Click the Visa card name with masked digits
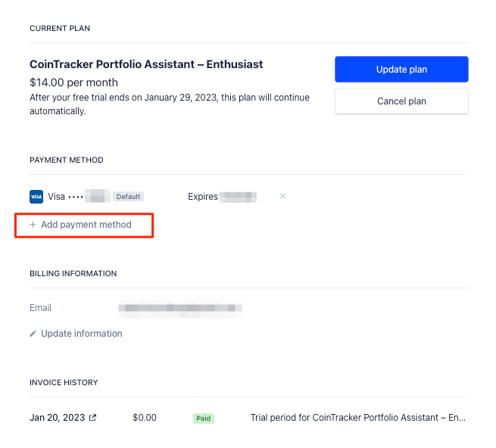The height and width of the screenshot is (448, 496). click(x=79, y=196)
